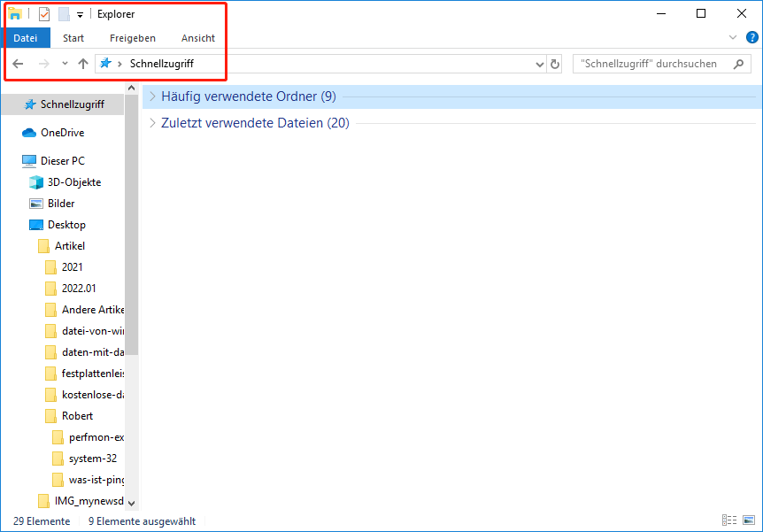Click the Neuer Ordner quick access icon
Image resolution: width=763 pixels, height=532 pixels.
click(65, 13)
